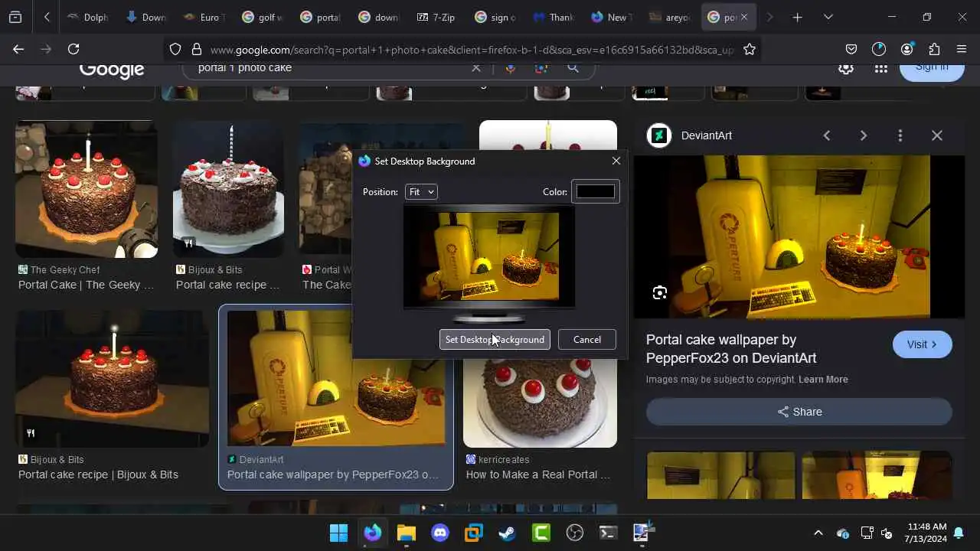
Task: Go to the previous image in the preview panel
Action: pyautogui.click(x=827, y=135)
